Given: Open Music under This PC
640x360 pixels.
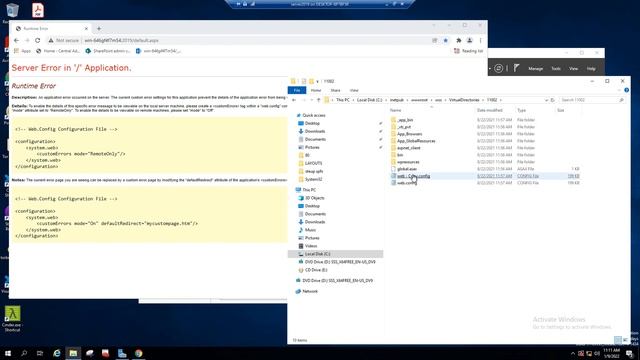Looking at the screenshot, I should 310,230.
